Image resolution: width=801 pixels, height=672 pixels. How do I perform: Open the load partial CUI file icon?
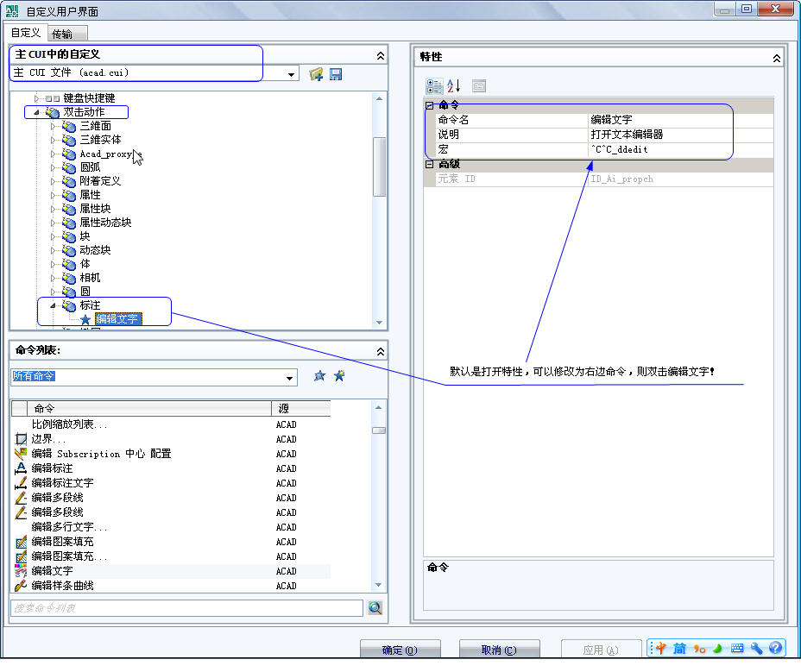click(x=316, y=74)
